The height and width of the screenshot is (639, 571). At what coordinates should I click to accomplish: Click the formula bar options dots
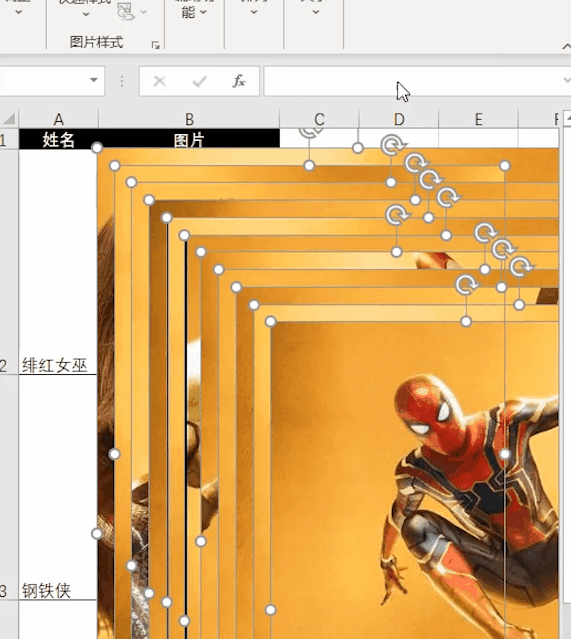pos(122,81)
